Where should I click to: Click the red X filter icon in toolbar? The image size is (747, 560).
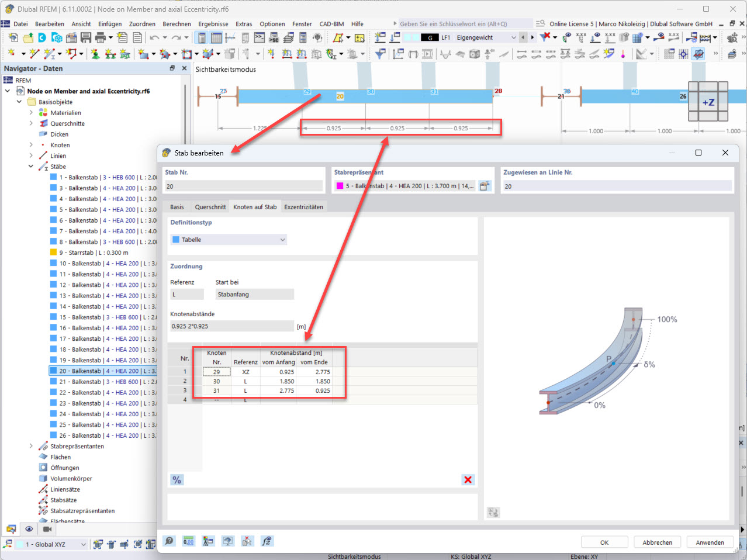click(544, 37)
